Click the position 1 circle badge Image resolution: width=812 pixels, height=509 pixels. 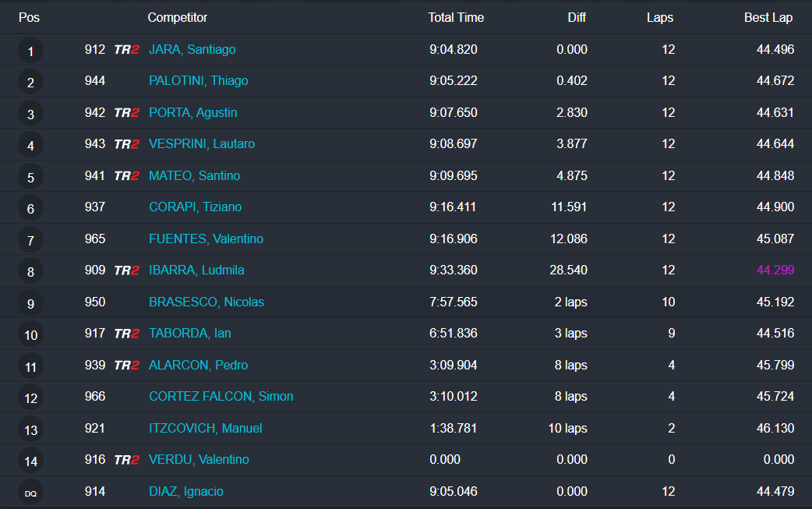coord(30,51)
